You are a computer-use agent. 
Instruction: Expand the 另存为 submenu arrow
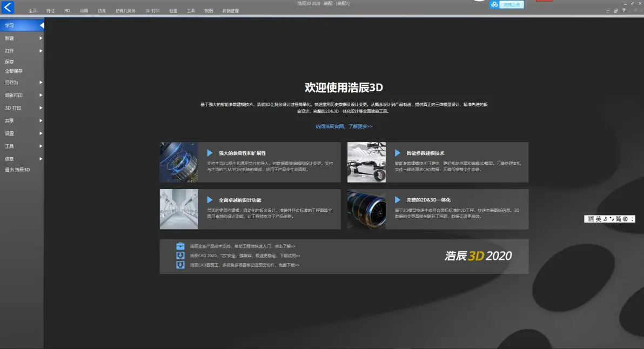pos(41,83)
